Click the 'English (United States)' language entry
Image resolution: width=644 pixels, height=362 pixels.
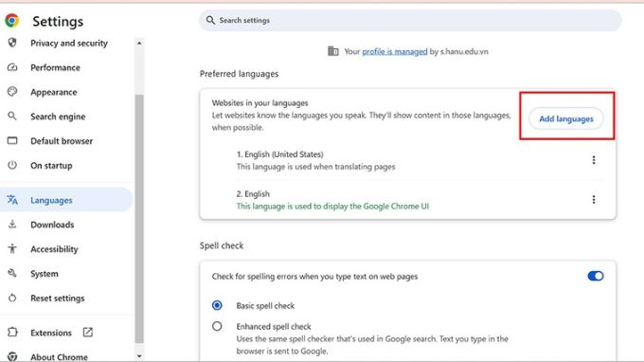pyautogui.click(x=280, y=154)
